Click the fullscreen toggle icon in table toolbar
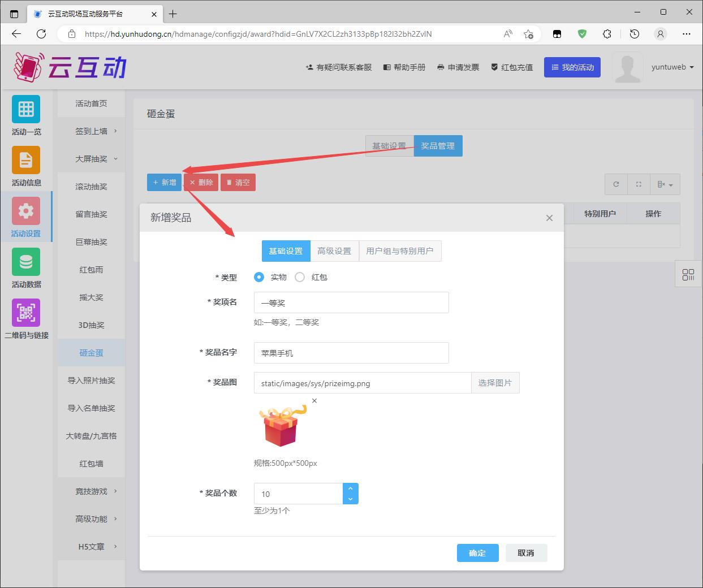 (x=639, y=184)
